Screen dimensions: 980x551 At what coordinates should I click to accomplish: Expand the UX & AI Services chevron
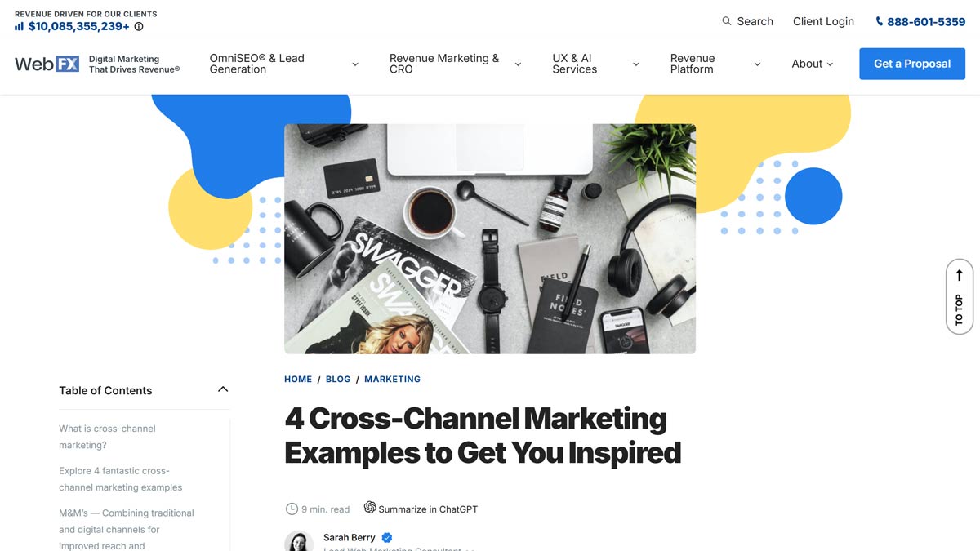[x=636, y=64]
